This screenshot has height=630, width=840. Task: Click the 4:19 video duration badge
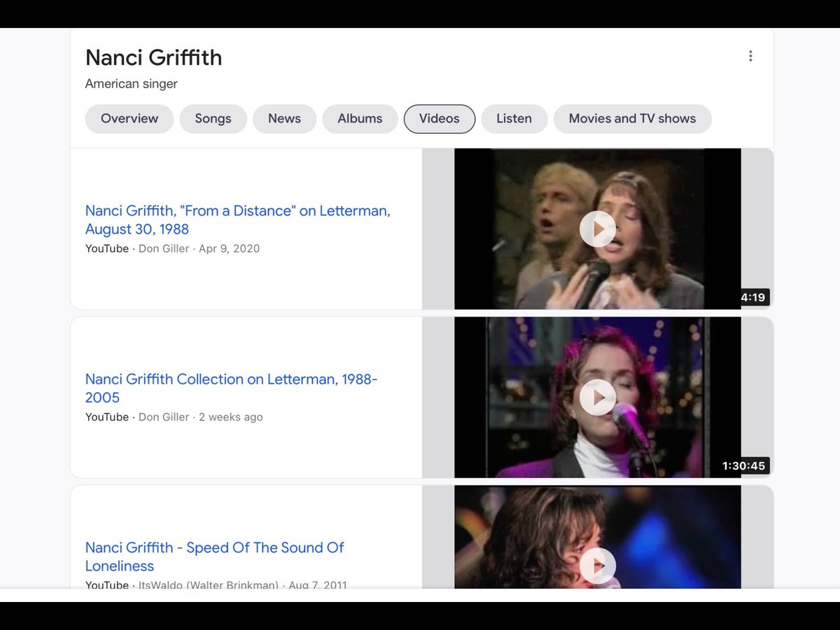coord(752,297)
